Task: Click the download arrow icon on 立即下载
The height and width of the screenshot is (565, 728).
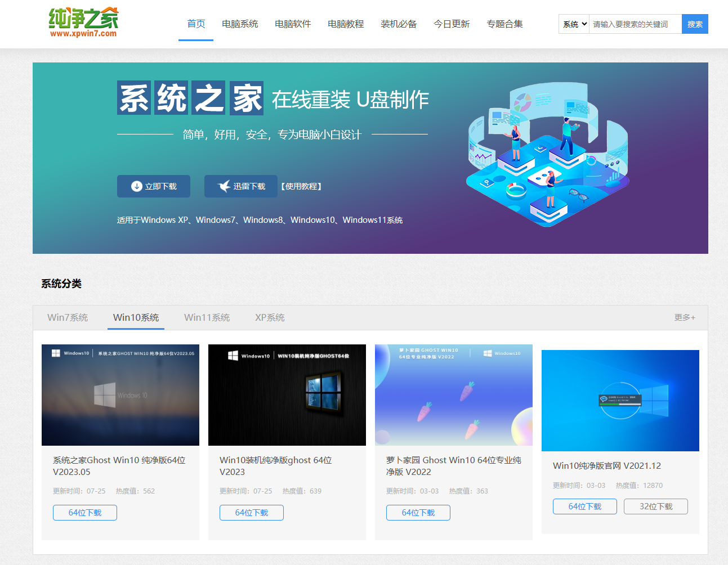Action: [136, 186]
